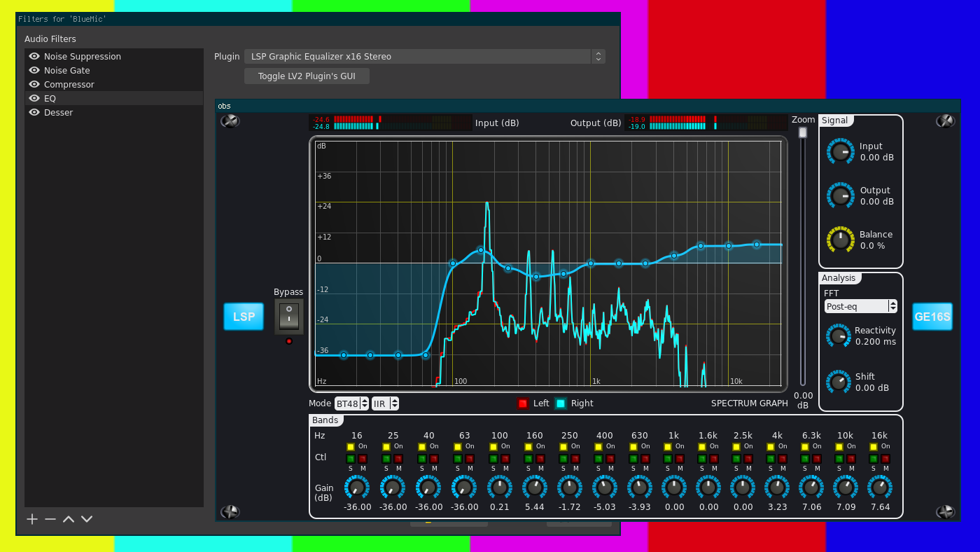Open the Plugin selection dropdown
This screenshot has width=980, height=552.
tap(425, 57)
